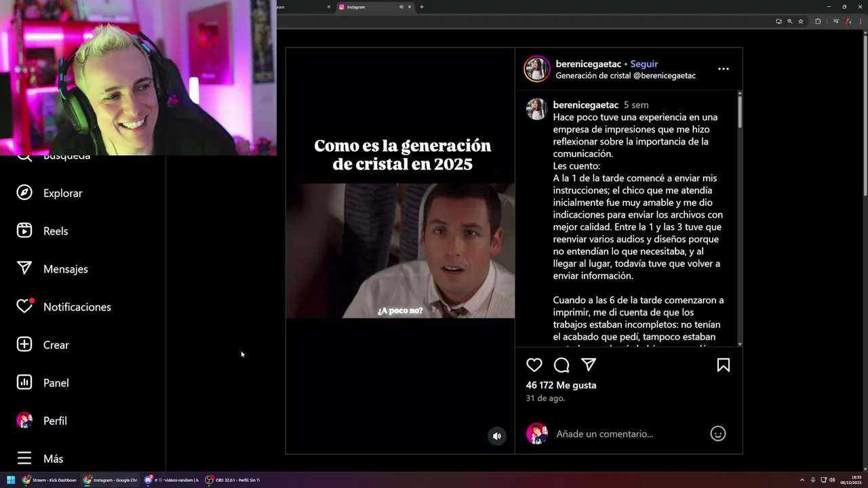The image size is (868, 488).
Task: Click the install app icon in address bar
Action: (778, 22)
